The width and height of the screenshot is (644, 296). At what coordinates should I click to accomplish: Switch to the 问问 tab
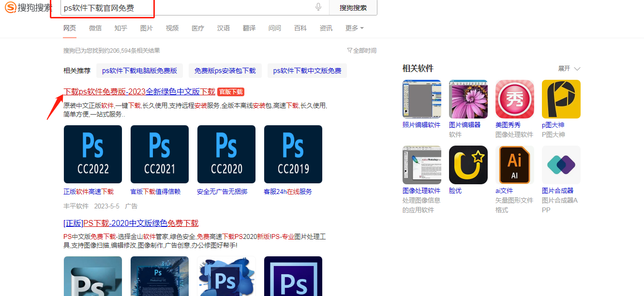point(275,28)
